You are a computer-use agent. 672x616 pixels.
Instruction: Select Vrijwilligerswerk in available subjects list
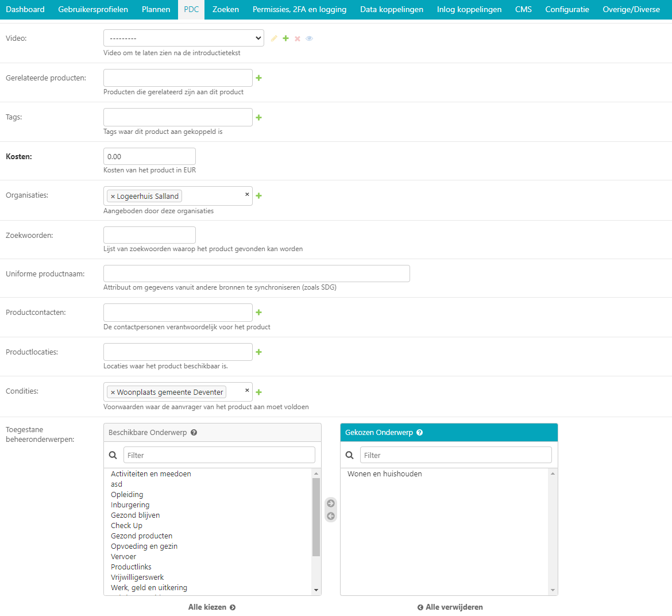137,577
